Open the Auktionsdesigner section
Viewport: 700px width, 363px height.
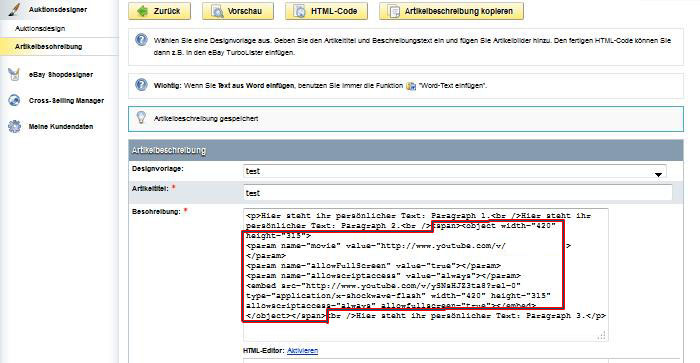[x=58, y=9]
